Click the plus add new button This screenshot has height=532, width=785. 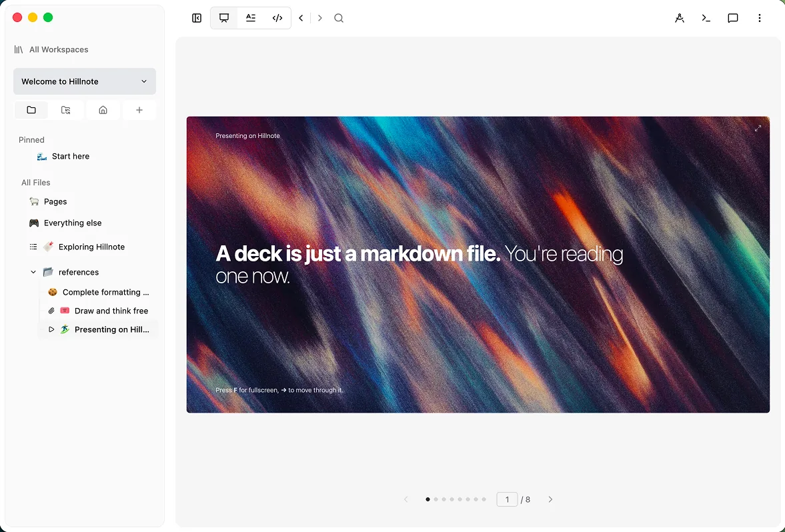pos(139,110)
